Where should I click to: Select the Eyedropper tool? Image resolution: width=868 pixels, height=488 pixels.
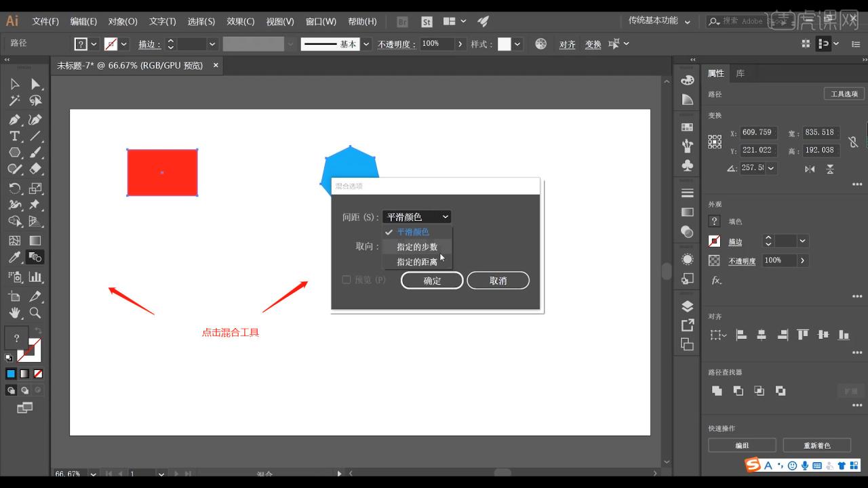click(x=14, y=258)
